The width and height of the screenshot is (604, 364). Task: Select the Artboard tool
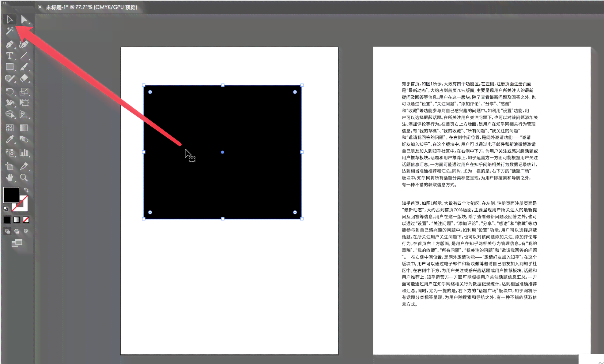(x=10, y=166)
